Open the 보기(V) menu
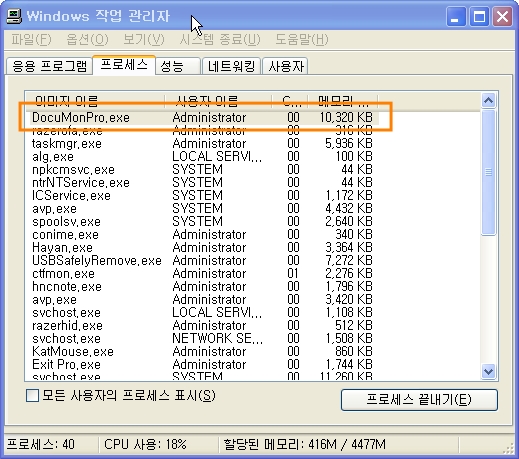The image size is (519, 459). (144, 39)
